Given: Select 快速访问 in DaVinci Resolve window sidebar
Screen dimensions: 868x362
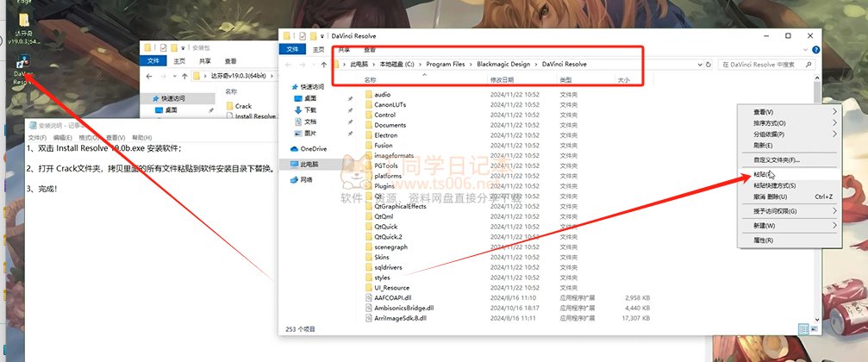Looking at the screenshot, I should pos(312,87).
